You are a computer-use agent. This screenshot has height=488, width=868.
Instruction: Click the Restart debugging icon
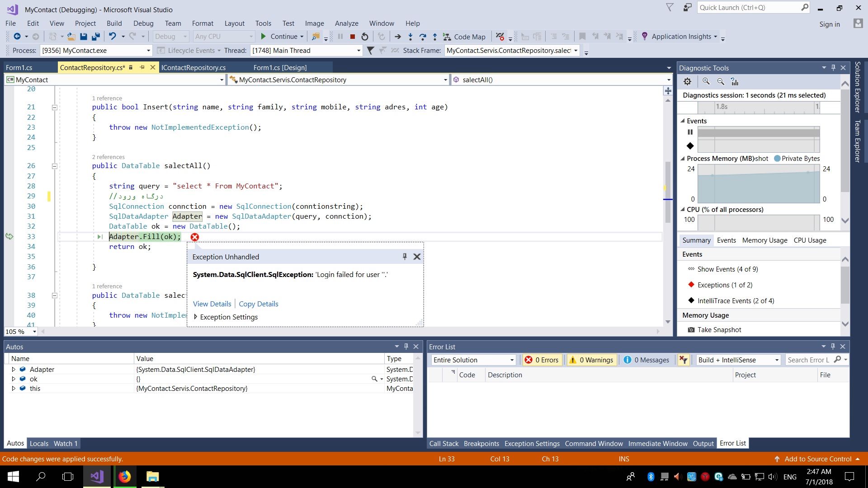(365, 37)
